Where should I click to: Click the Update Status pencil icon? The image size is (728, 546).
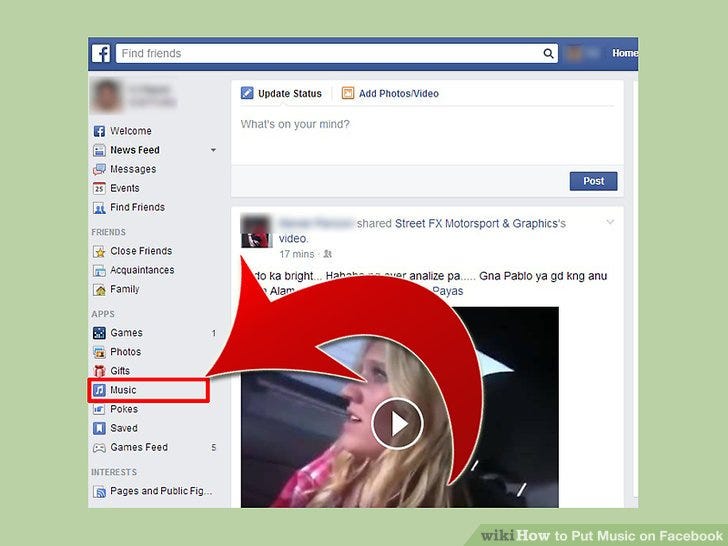[x=247, y=93]
